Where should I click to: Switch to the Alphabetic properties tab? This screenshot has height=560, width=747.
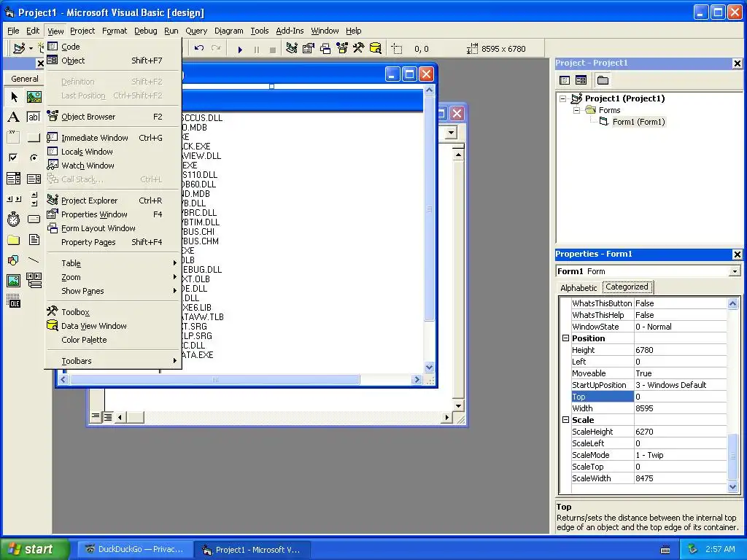[x=578, y=287]
